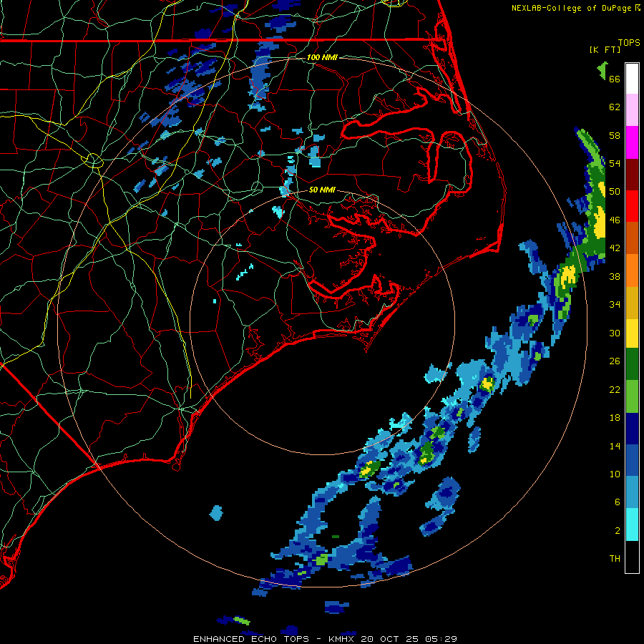The width and height of the screenshot is (644, 644).
Task: Select the medium blue legend swatch
Action: pos(632,461)
